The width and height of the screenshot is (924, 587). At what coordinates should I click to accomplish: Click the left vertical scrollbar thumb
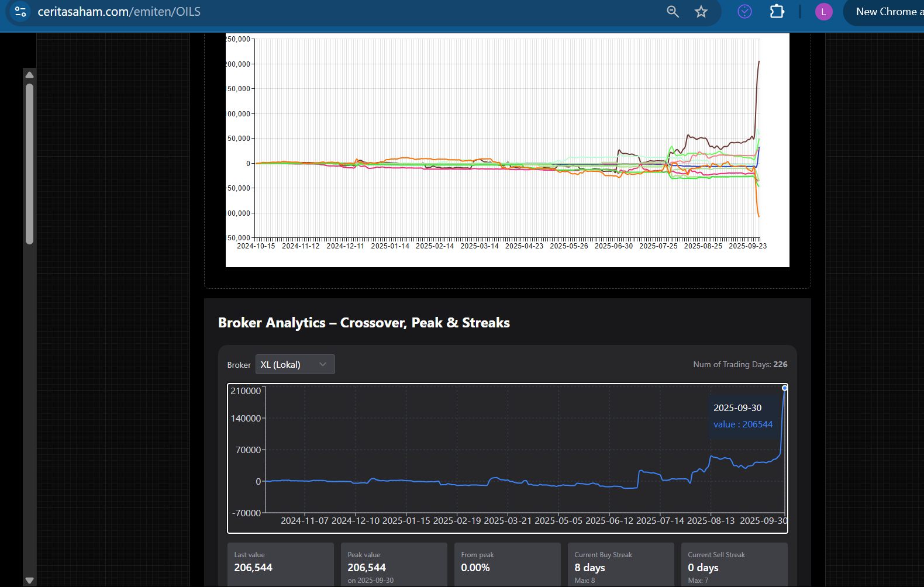[29, 164]
